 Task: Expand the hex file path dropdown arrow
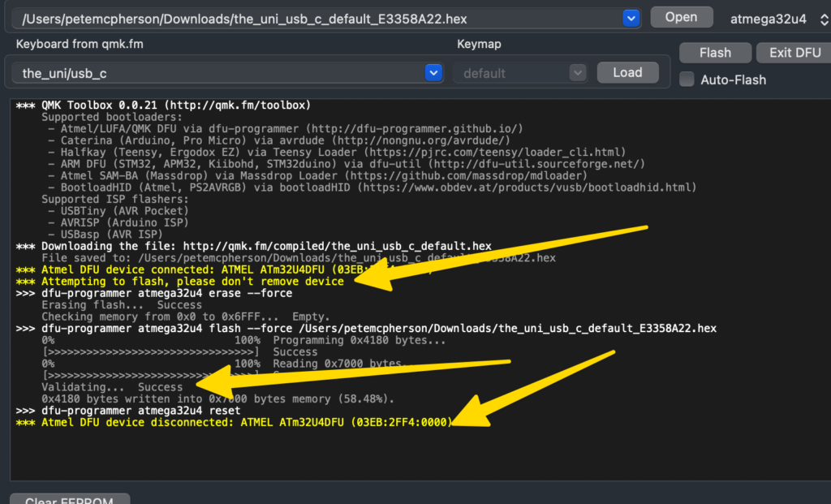631,19
